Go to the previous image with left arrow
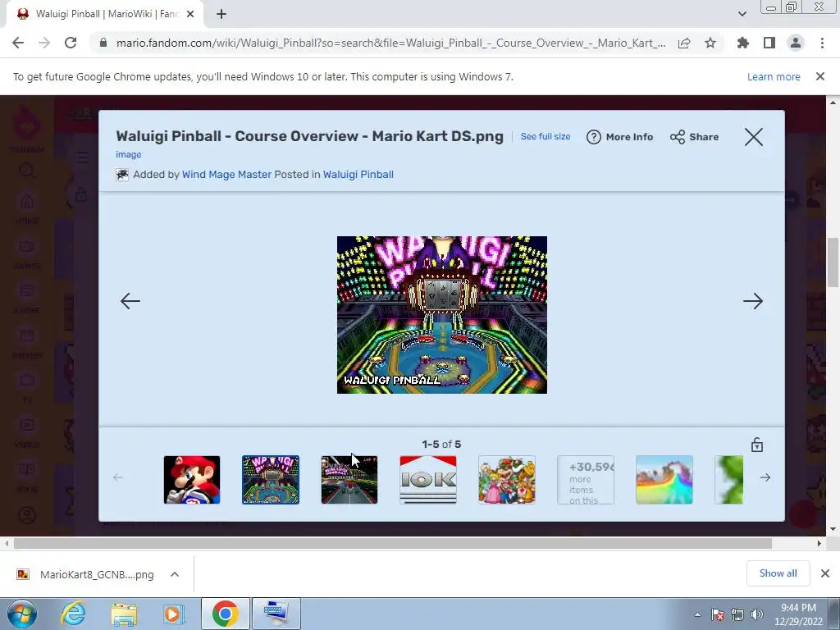This screenshot has width=840, height=630. pyautogui.click(x=130, y=301)
